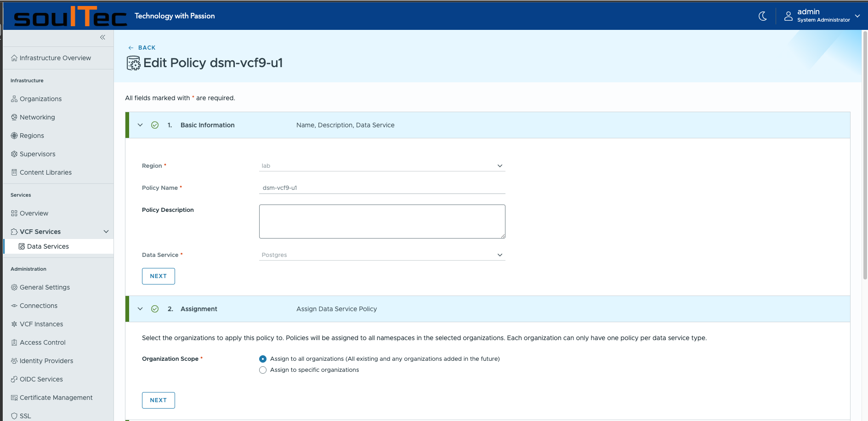Click inside the Policy Description box
The height and width of the screenshot is (421, 868).
382,221
